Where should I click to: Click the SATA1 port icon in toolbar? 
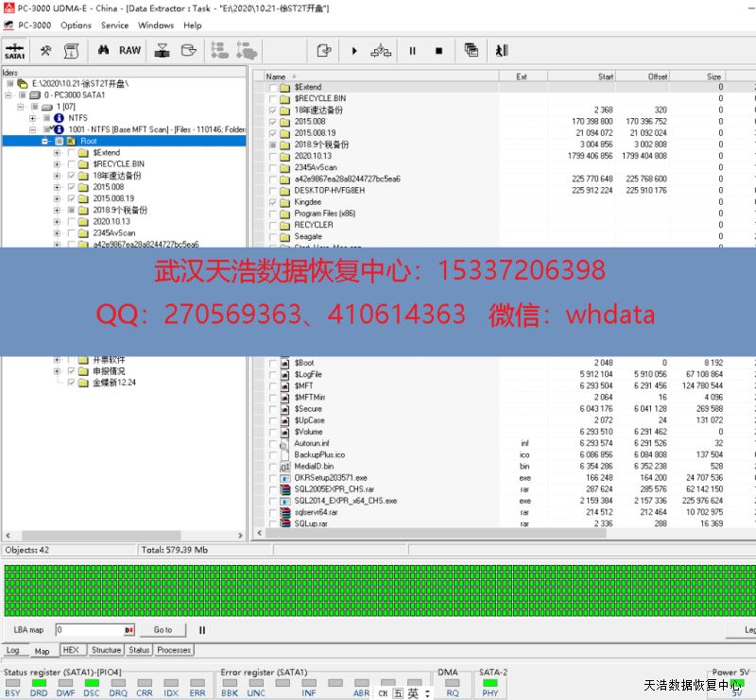tap(15, 50)
